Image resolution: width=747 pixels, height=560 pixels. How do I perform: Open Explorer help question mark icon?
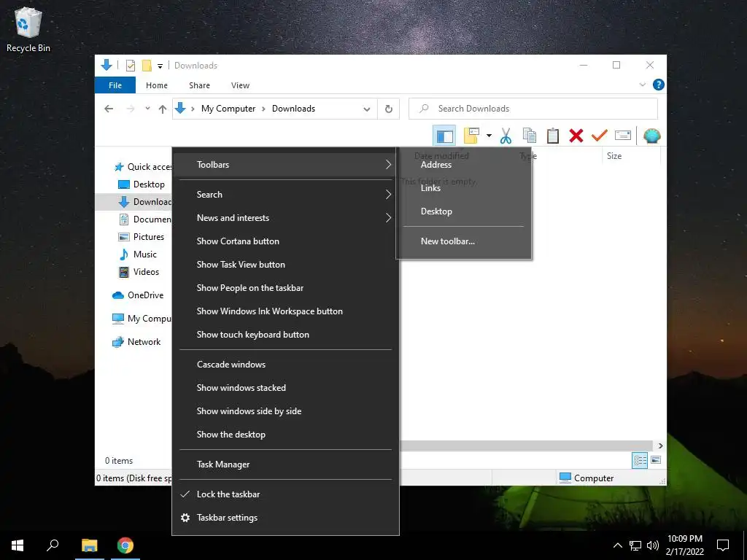pos(659,85)
